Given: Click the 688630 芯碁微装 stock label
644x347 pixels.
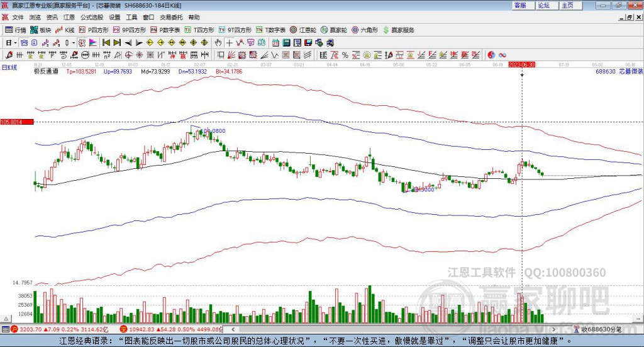Looking at the screenshot, I should pos(619,72).
